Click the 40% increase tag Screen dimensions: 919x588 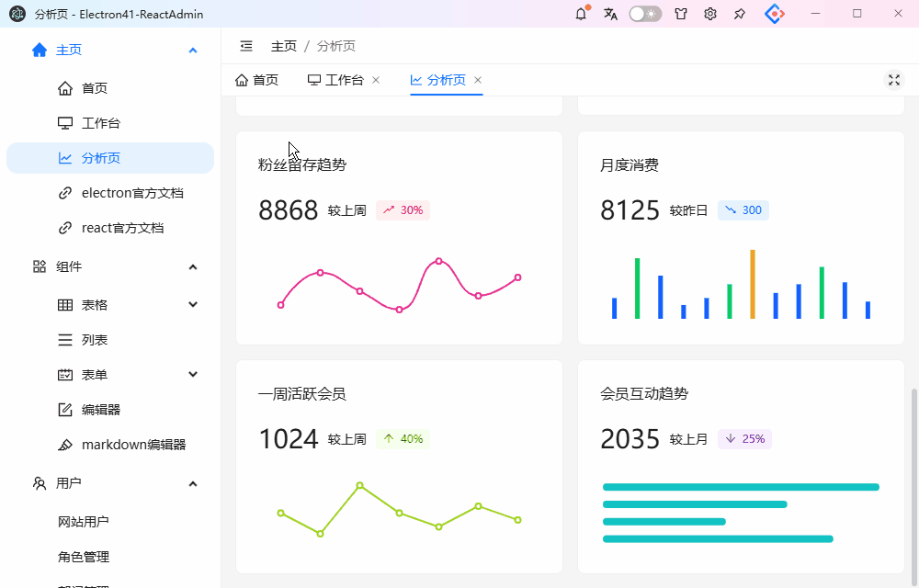(x=403, y=438)
